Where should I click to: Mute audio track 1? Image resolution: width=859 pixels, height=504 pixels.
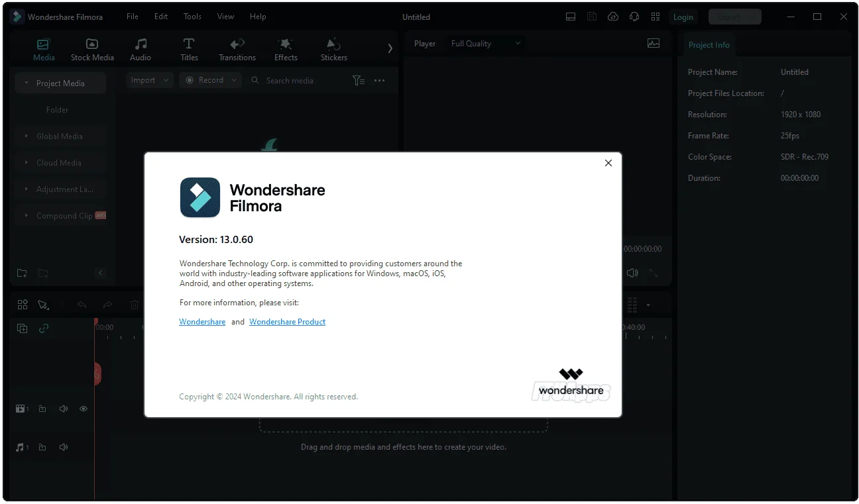(x=64, y=448)
